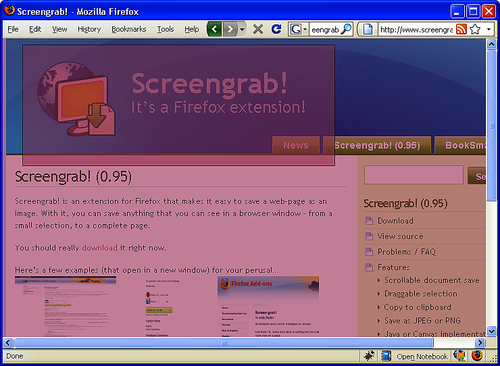Open the View source sidebar link
The width and height of the screenshot is (500, 366).
(400, 236)
